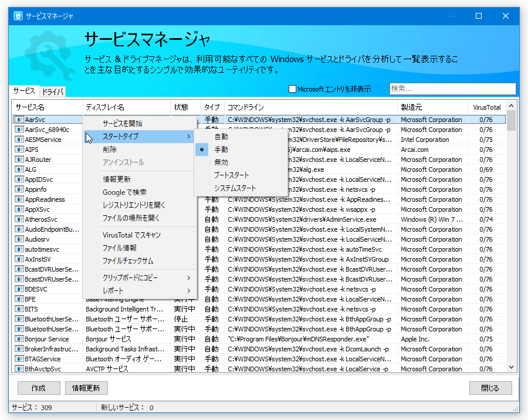Open レジストリエントリを開く menu entry
This screenshot has height=420, width=528.
coord(139,205)
